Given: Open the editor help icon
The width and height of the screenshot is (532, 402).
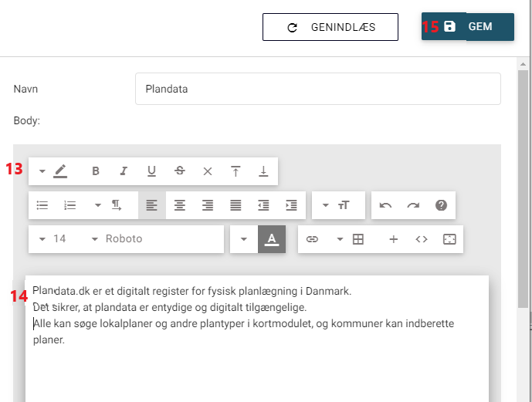Looking at the screenshot, I should (x=442, y=205).
